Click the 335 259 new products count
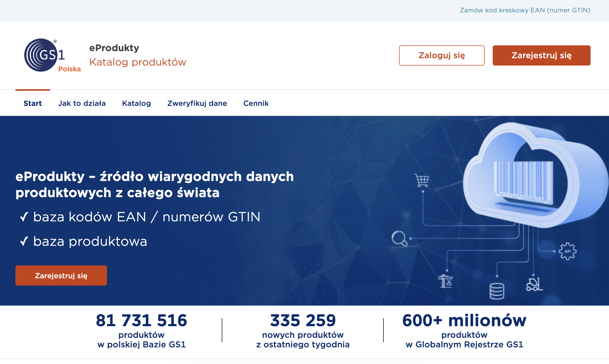This screenshot has width=609, height=364. point(303,320)
